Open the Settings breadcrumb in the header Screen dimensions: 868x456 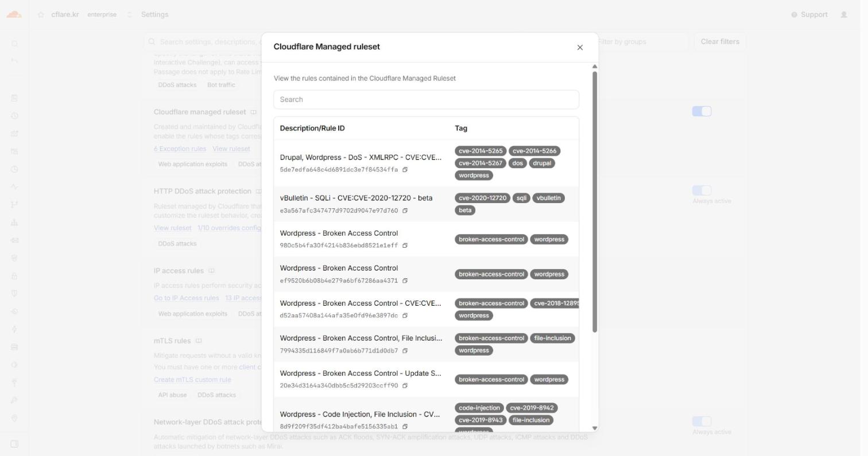154,15
